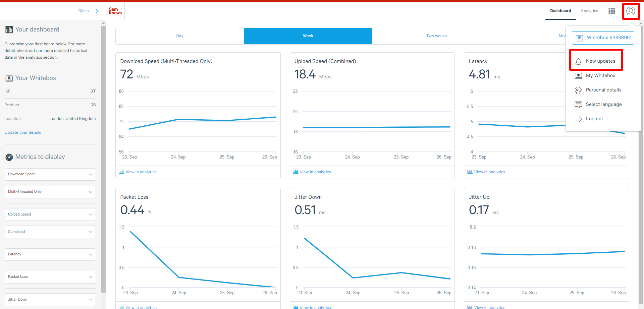Click the Select language icon
The width and height of the screenshot is (644, 309).
578,105
